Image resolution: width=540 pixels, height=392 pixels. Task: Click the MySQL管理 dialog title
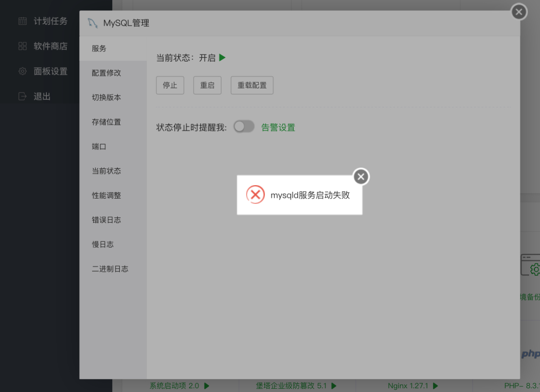[126, 23]
